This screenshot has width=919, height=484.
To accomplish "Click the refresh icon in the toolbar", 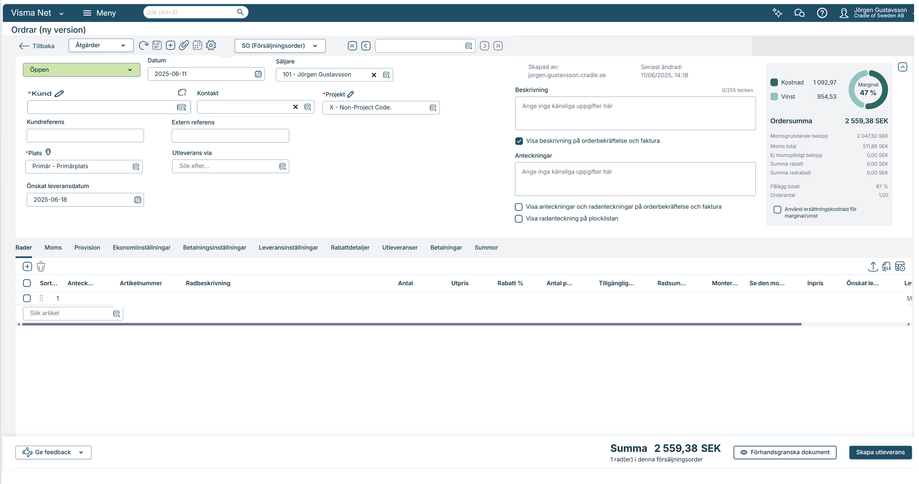I will click(x=143, y=46).
